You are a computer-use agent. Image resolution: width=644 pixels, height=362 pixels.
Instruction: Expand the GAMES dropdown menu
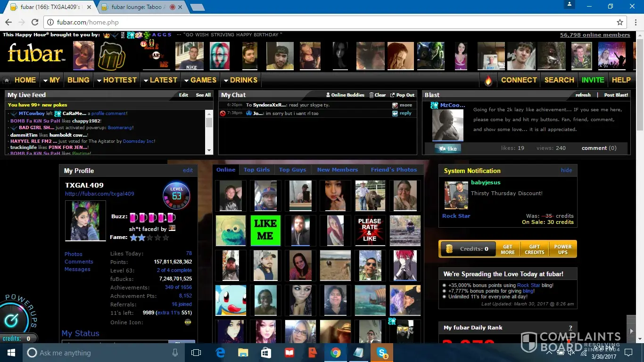(x=200, y=80)
